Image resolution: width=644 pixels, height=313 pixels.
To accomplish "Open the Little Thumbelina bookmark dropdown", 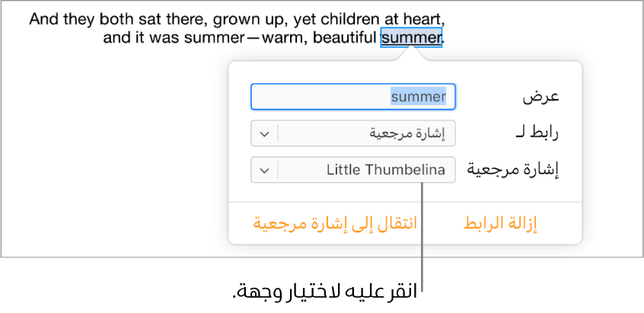I will tap(365, 170).
